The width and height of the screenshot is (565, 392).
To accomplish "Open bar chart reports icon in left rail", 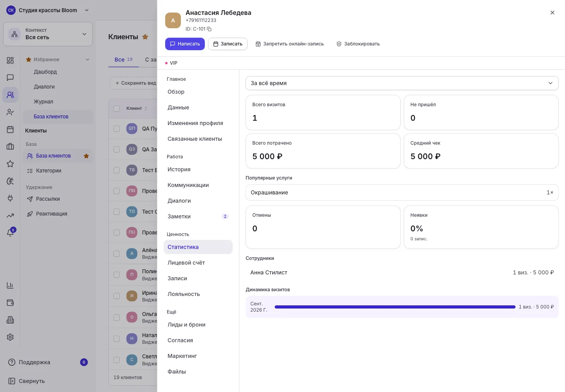I will click(10, 285).
